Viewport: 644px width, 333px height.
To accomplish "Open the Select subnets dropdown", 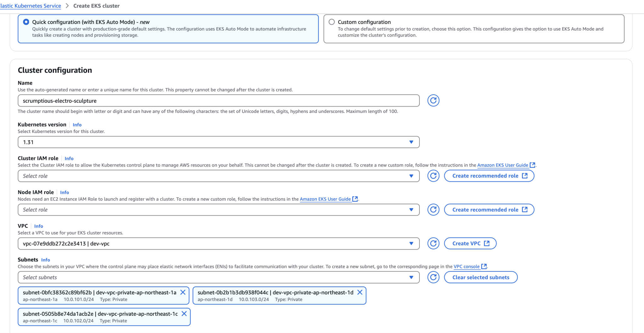I will pos(218,277).
